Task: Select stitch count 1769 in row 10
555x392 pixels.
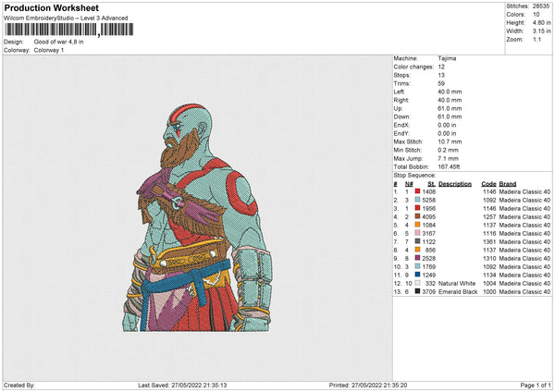Action: [x=428, y=267]
